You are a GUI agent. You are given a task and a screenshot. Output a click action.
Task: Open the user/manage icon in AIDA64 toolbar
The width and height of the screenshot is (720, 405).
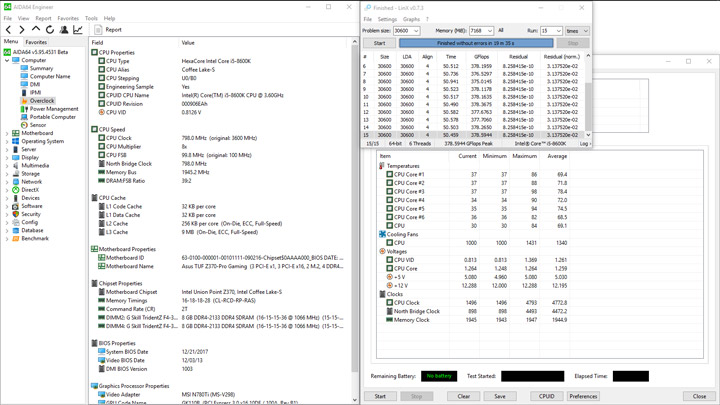click(64, 30)
